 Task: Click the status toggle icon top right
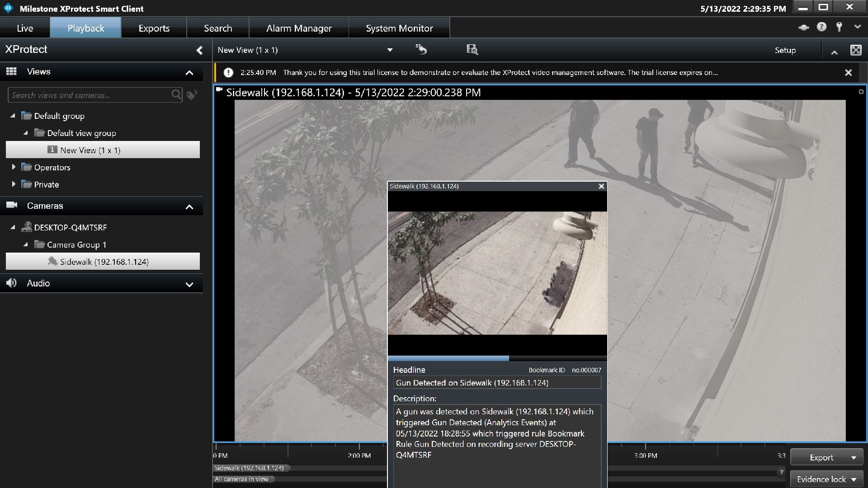point(803,28)
